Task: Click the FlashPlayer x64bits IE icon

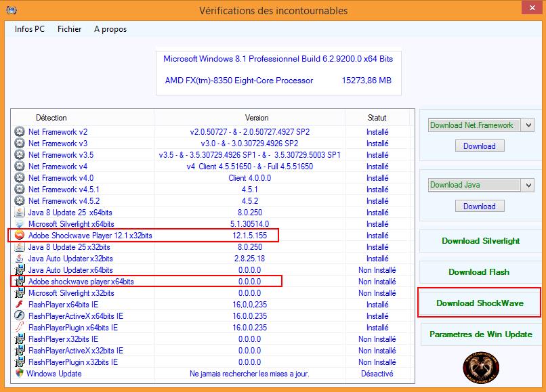Action: coord(20,304)
